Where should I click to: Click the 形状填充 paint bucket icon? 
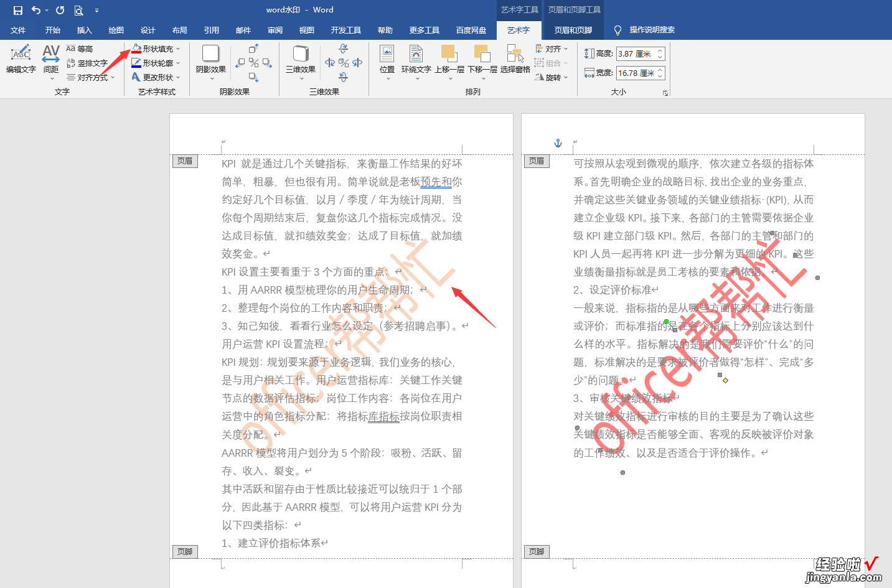click(x=136, y=49)
